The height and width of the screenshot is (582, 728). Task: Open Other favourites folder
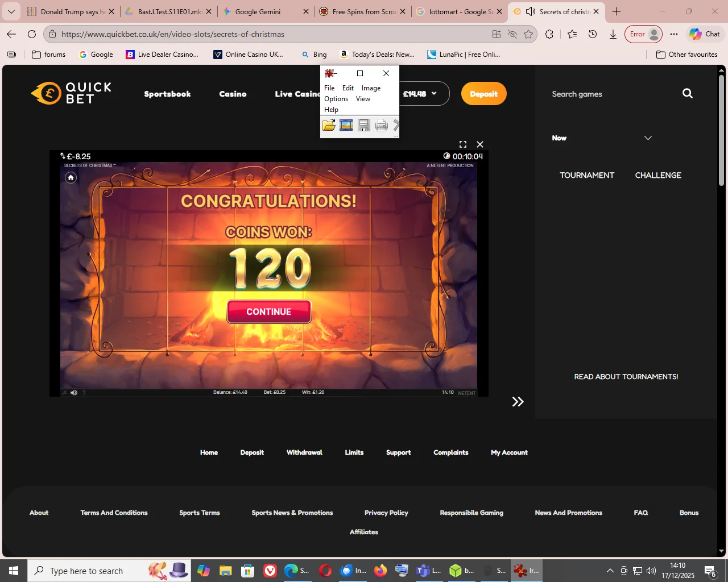click(687, 55)
